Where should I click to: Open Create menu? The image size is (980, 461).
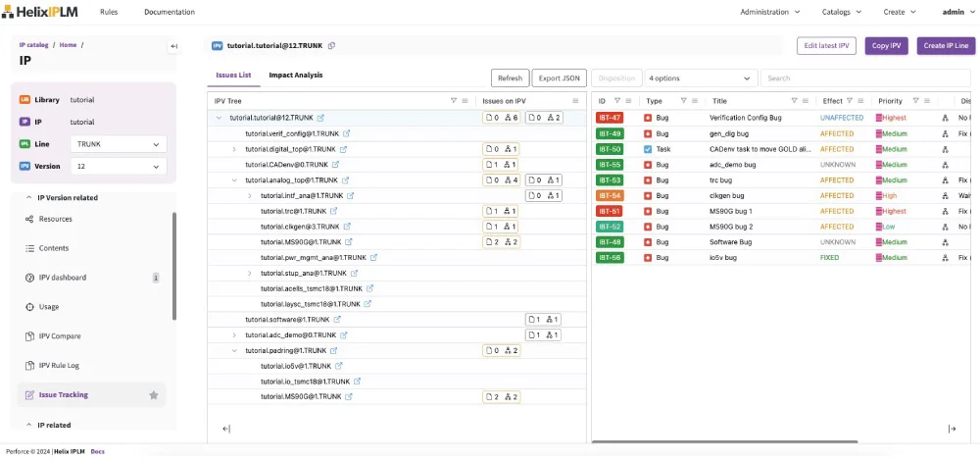[899, 12]
